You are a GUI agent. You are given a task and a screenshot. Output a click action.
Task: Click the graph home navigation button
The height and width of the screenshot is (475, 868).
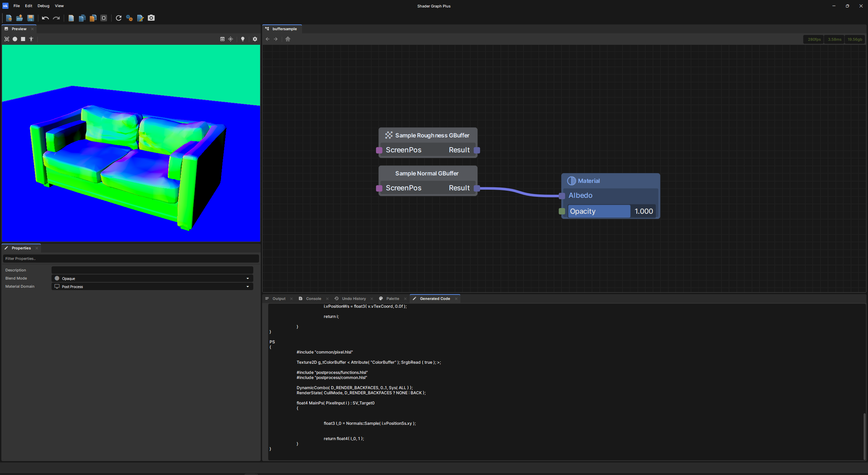coord(288,39)
